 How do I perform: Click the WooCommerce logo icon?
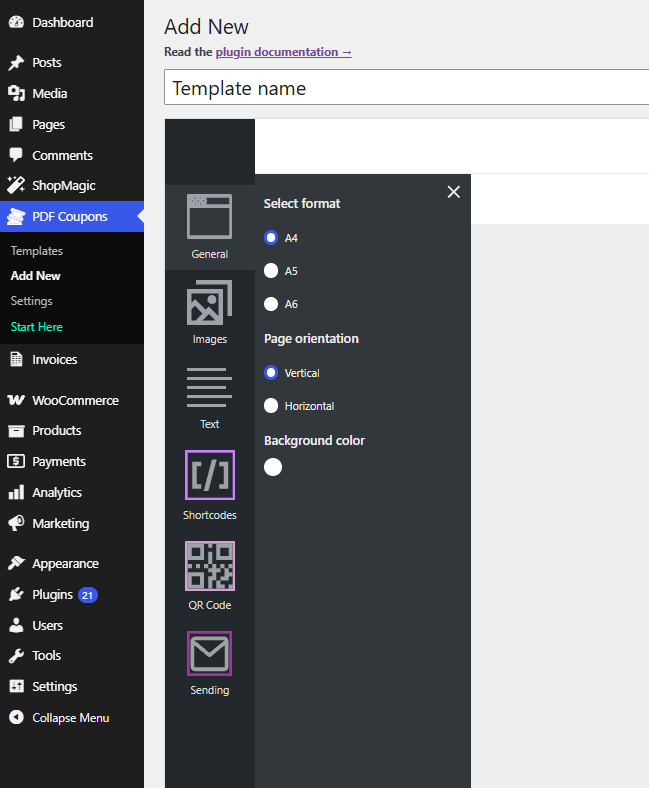(16, 400)
